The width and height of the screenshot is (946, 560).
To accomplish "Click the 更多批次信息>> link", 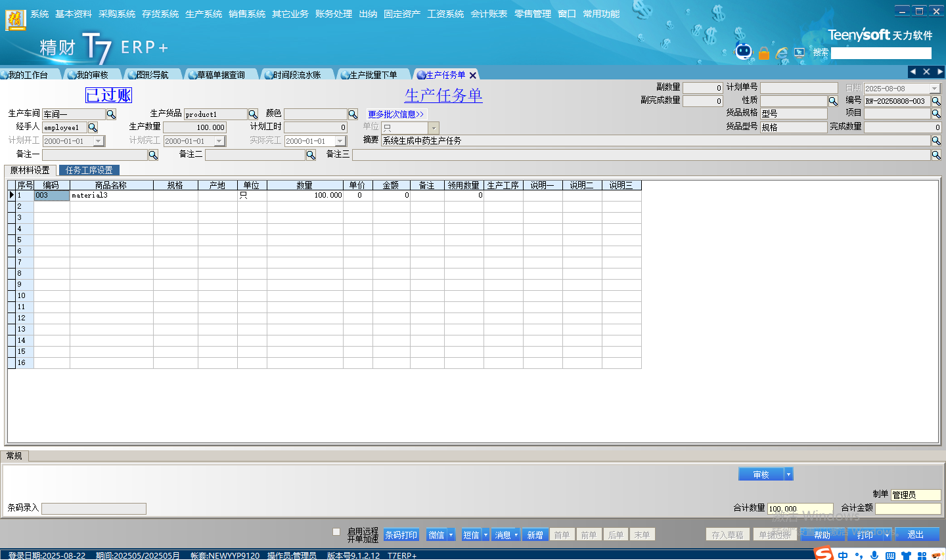I will coord(395,114).
